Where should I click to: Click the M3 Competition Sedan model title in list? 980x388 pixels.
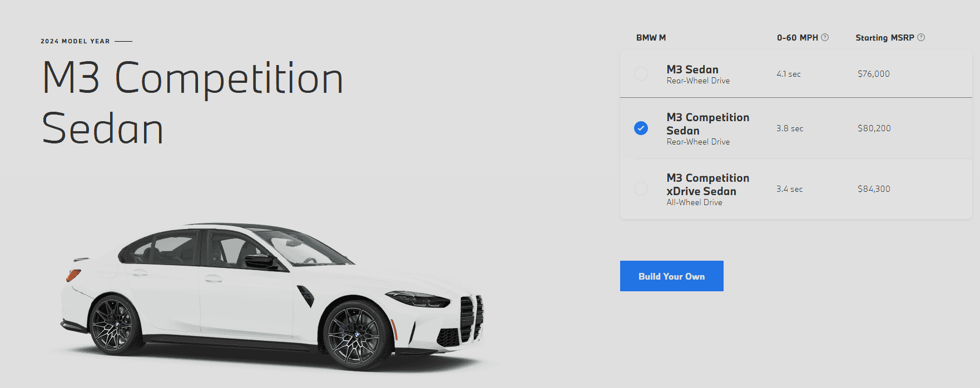708,124
